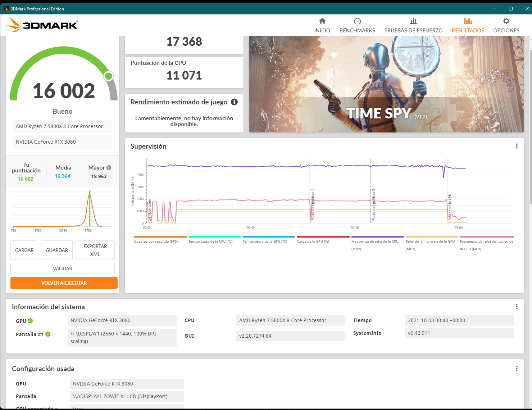Click info icon next to Rendimiento estimado de juego
Screen dimensions: 532x410
click(x=234, y=102)
